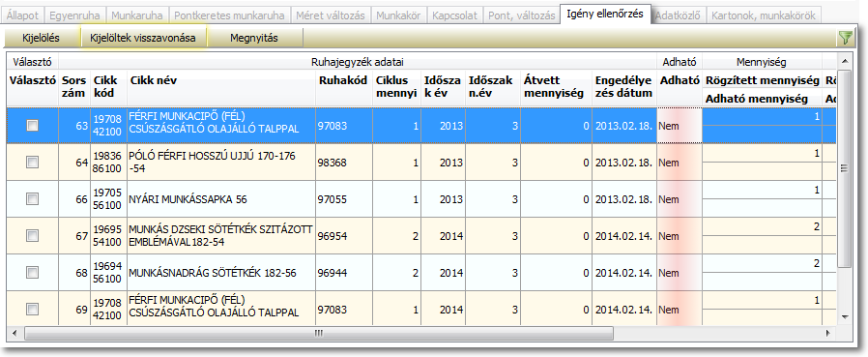Click the horizontal scrollbar right arrow
The image size is (868, 357).
pos(828,333)
